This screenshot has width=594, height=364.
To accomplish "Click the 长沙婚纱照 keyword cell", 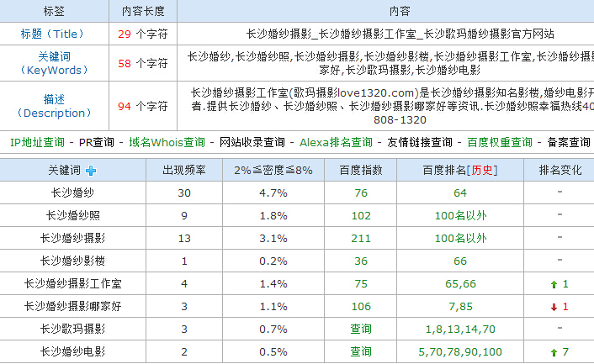I will click(72, 216).
